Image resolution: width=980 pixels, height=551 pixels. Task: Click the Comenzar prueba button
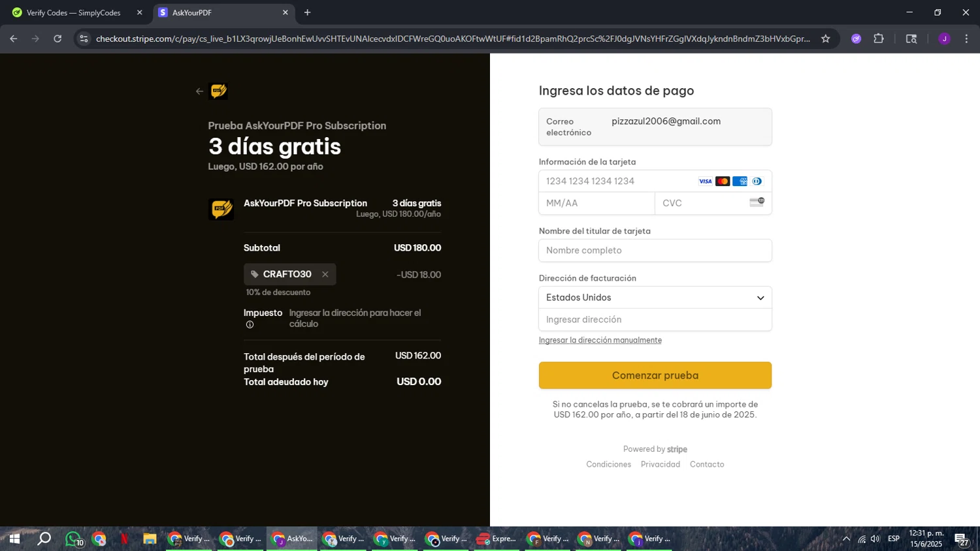[x=655, y=375]
